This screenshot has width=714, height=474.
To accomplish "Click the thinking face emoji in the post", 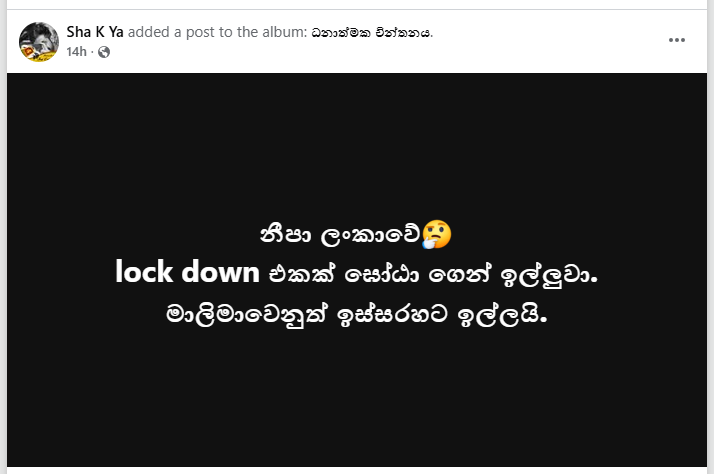I will coord(437,235).
